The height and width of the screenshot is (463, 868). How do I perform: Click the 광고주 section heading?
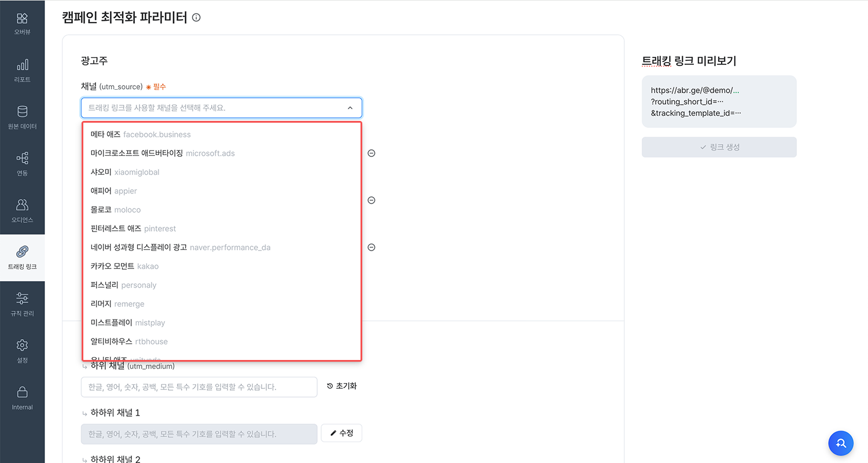coord(94,61)
